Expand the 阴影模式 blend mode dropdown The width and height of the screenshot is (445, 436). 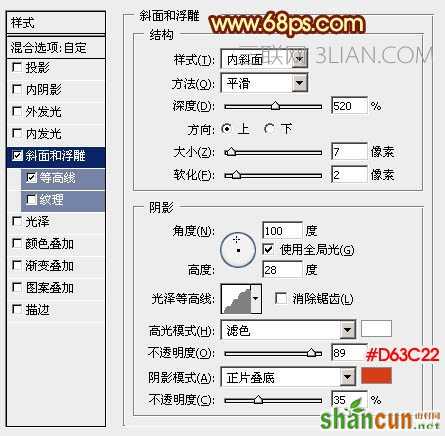coord(348,377)
